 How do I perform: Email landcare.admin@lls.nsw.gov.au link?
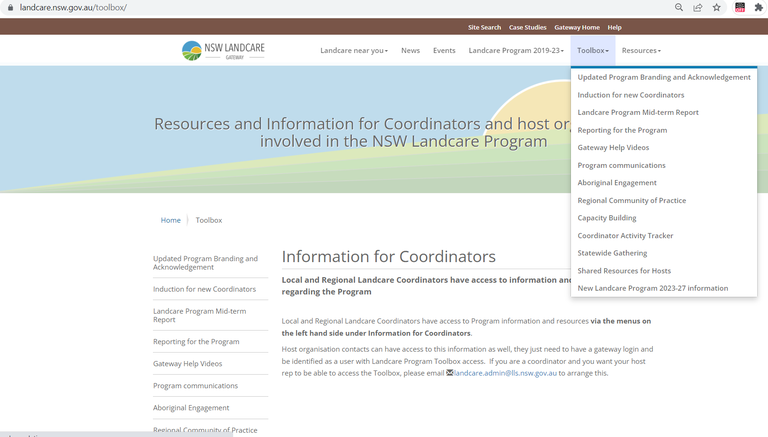505,373
